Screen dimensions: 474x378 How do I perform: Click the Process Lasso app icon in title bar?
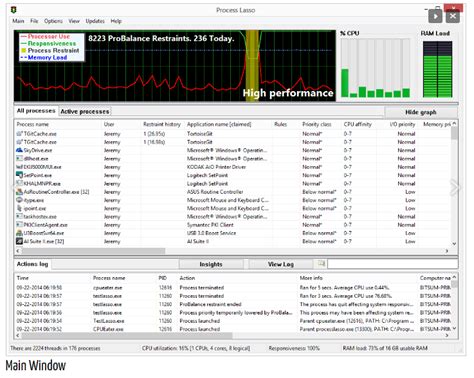[x=13, y=10]
